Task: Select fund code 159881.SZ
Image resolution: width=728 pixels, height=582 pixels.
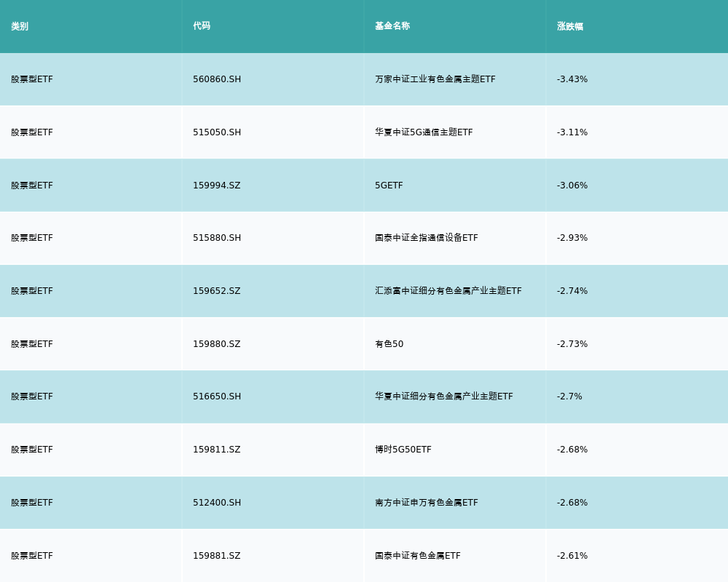Action: pos(217,556)
